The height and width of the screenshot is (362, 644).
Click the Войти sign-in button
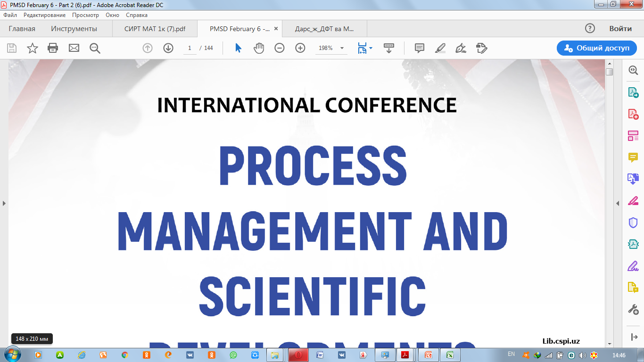[620, 29]
